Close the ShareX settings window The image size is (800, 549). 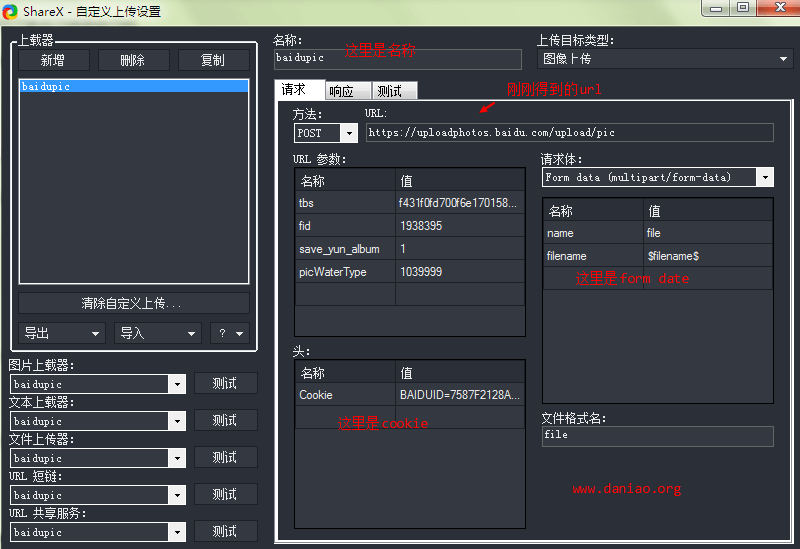pos(780,8)
